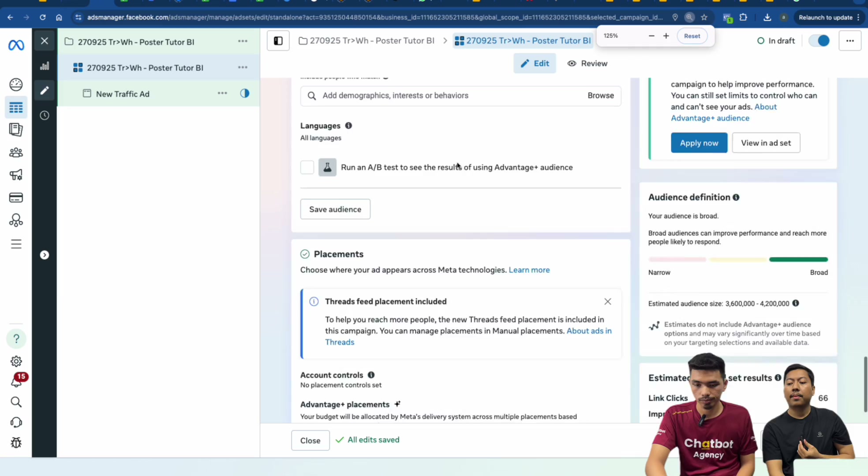Screen dimensions: 868x476
Task: Open options menu for New Traffic Ad
Action: coord(222,93)
